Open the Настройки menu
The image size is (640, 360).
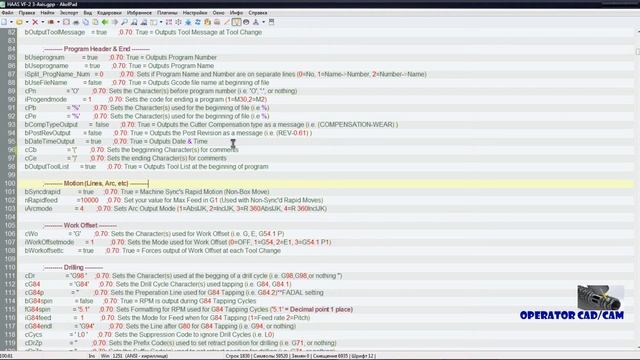[195, 13]
